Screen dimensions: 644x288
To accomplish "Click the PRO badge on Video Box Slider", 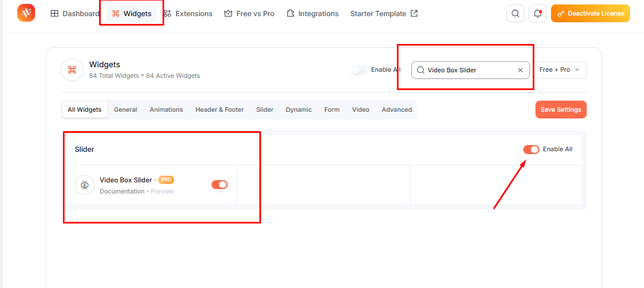I will [166, 180].
